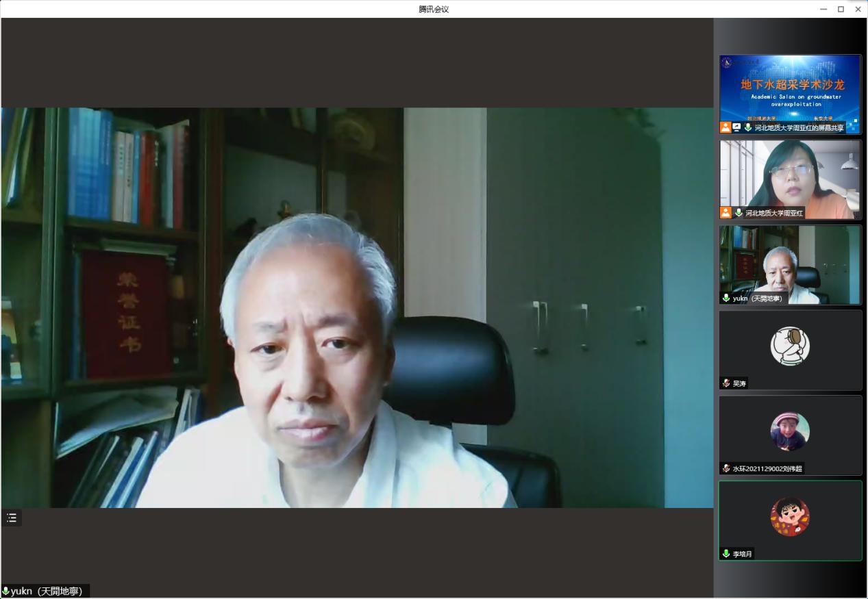Click 水环2021129002刘伟超's avatar picture
This screenshot has height=599, width=868.
point(790,431)
